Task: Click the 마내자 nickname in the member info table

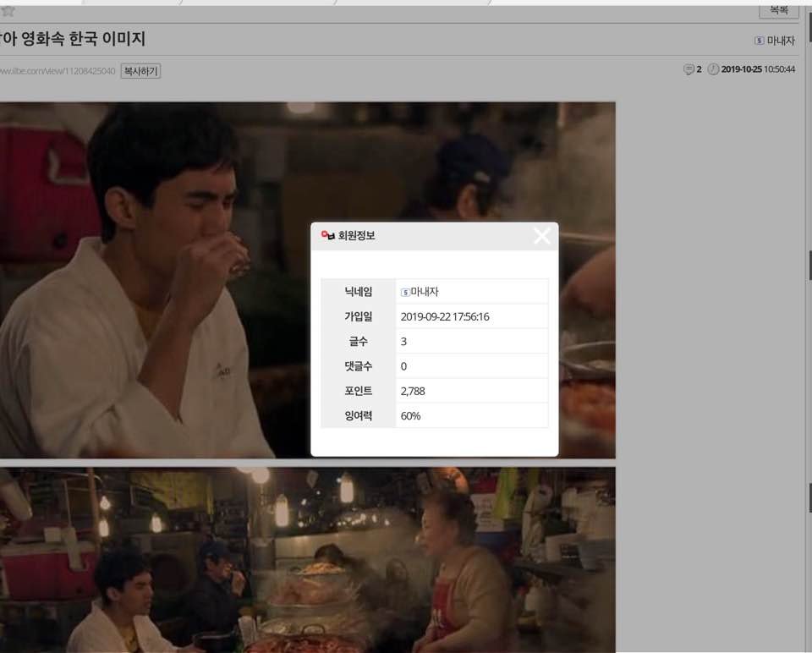Action: [x=425, y=292]
